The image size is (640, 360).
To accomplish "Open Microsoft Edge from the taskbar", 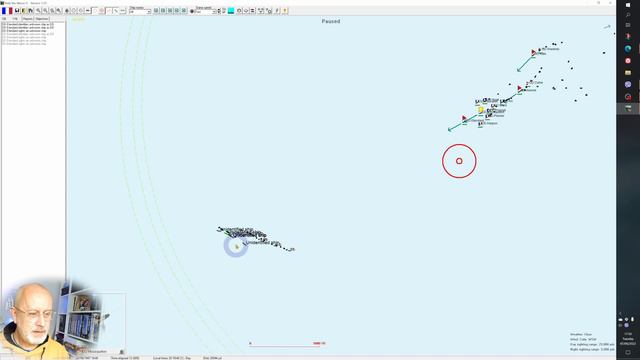I will pyautogui.click(x=628, y=49).
